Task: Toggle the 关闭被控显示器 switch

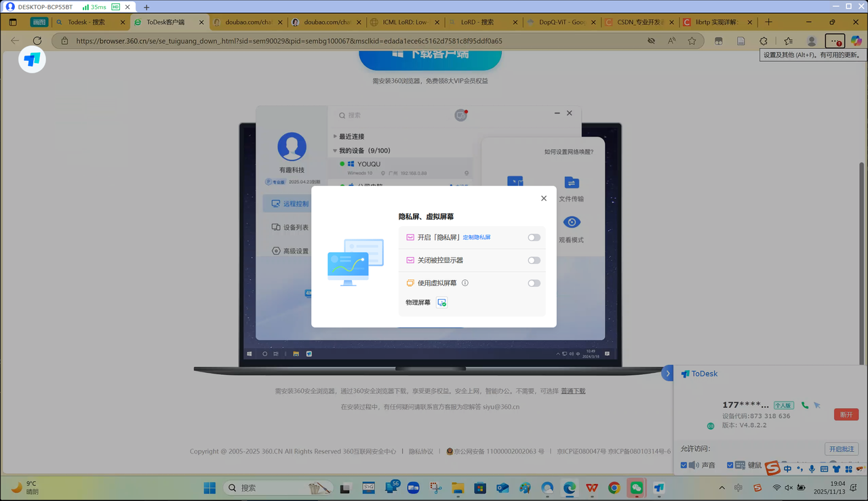Action: [534, 260]
